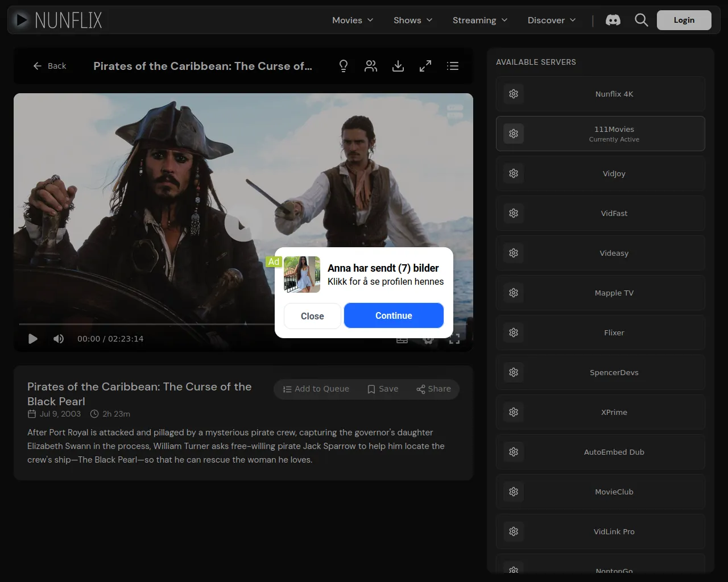
Task: Open gear settings for Nunflix 4K server
Action: tap(514, 94)
